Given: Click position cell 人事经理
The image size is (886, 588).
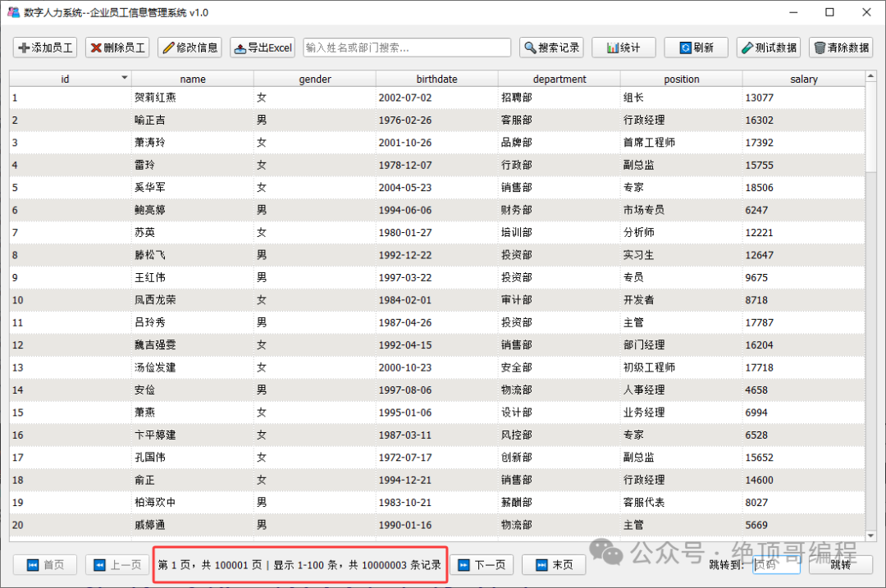Looking at the screenshot, I should pos(682,390).
